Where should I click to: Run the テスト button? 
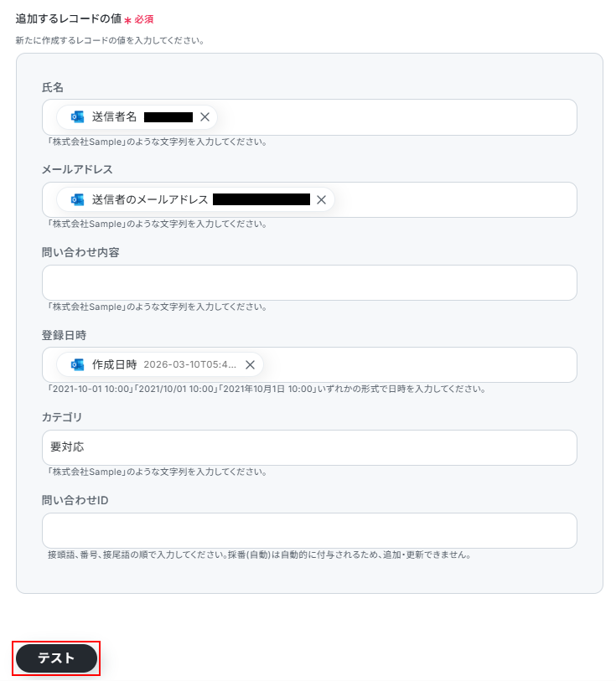click(x=56, y=658)
